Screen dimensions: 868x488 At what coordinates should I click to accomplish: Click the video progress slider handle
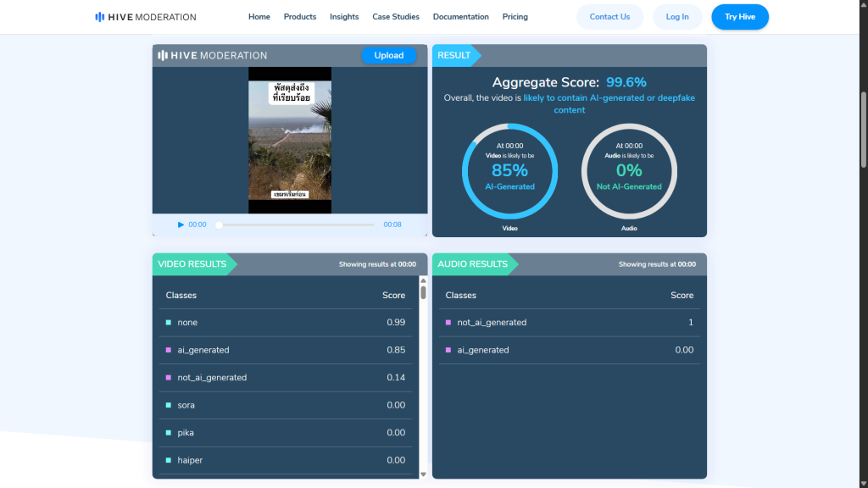[x=219, y=225]
